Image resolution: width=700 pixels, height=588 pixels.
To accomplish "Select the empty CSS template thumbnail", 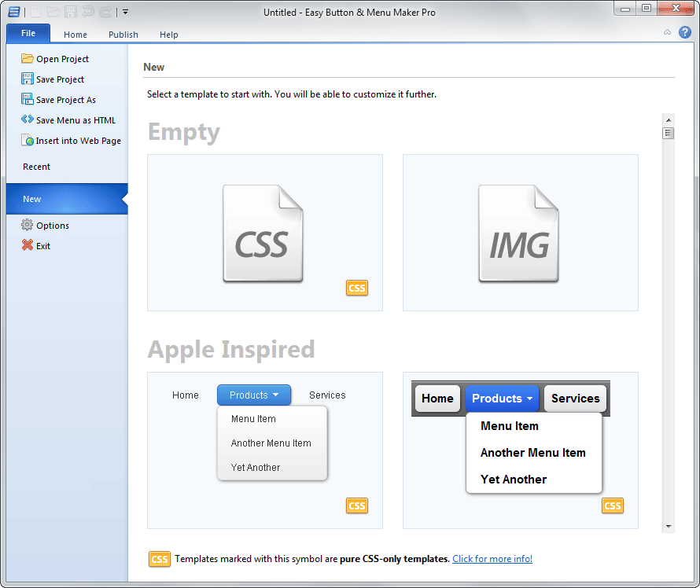I will [x=264, y=233].
